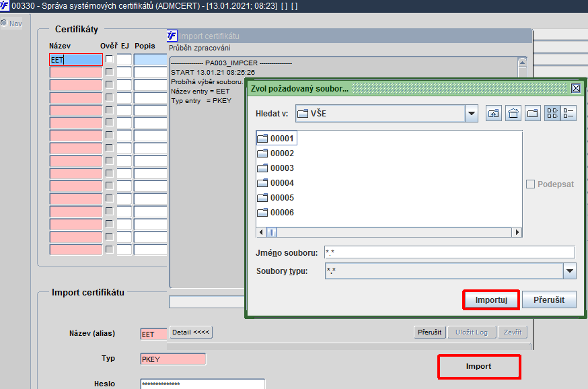Screen dimensions: 588x389
Task: Select the 00003 folder icon
Action: (x=262, y=168)
